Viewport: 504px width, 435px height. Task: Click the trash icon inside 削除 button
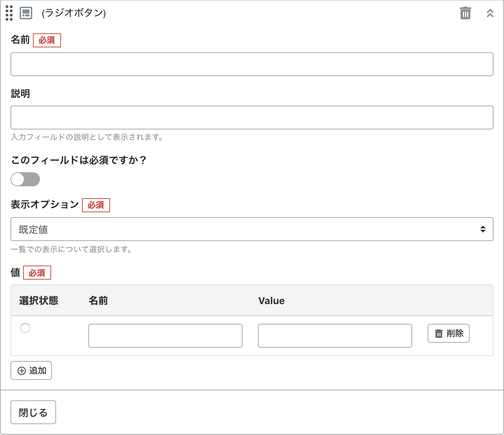tap(439, 333)
